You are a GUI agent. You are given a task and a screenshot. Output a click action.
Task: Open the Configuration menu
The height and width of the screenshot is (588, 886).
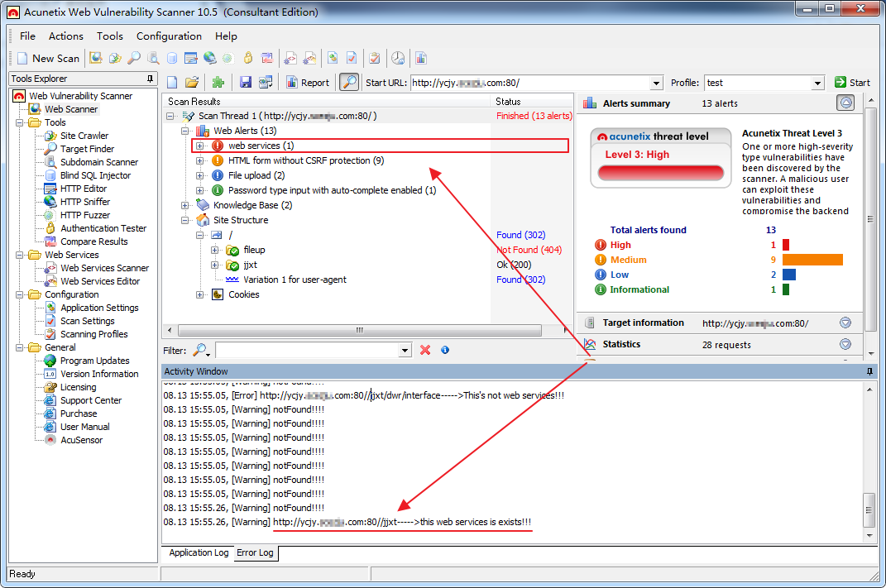tap(169, 36)
